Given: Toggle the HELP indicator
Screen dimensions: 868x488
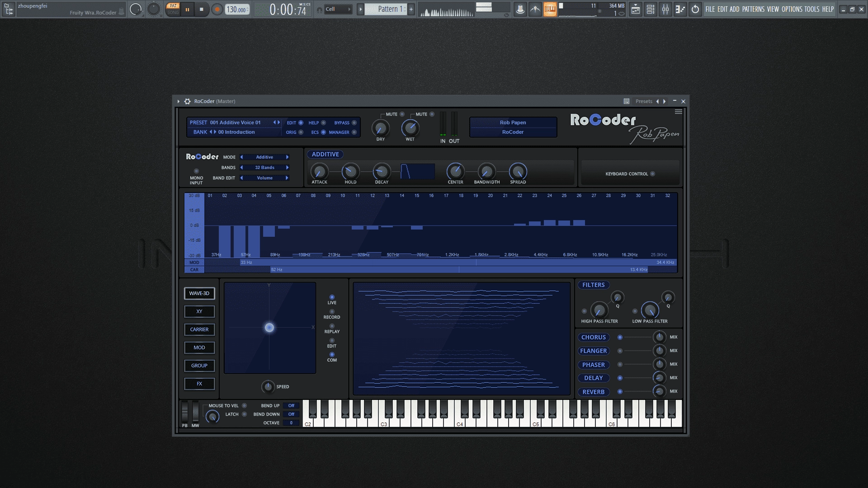Looking at the screenshot, I should (324, 123).
